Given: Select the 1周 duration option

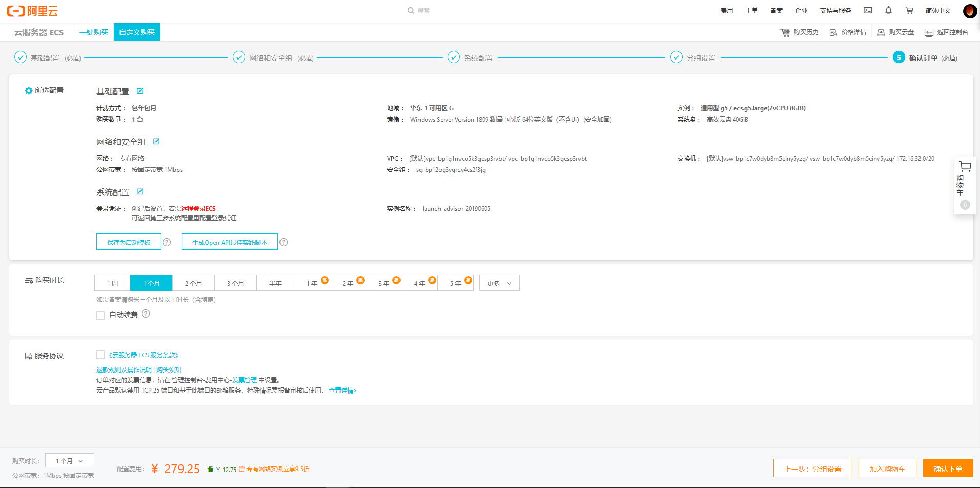Looking at the screenshot, I should [x=112, y=283].
